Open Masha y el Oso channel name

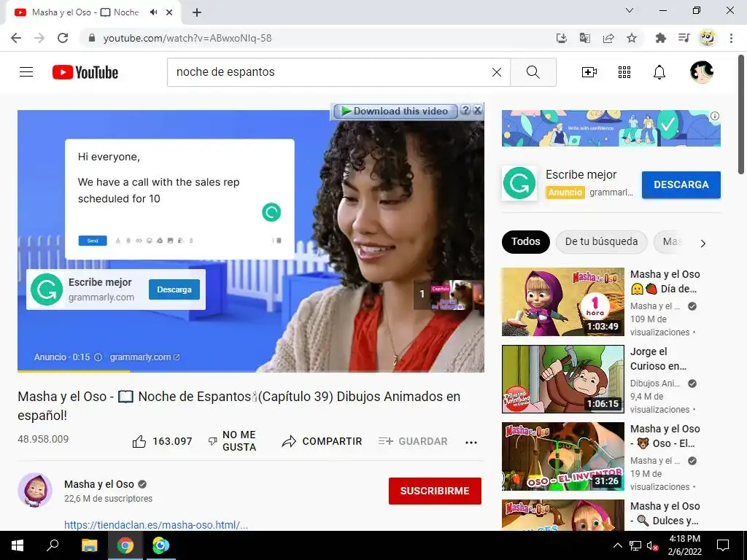[99, 484]
